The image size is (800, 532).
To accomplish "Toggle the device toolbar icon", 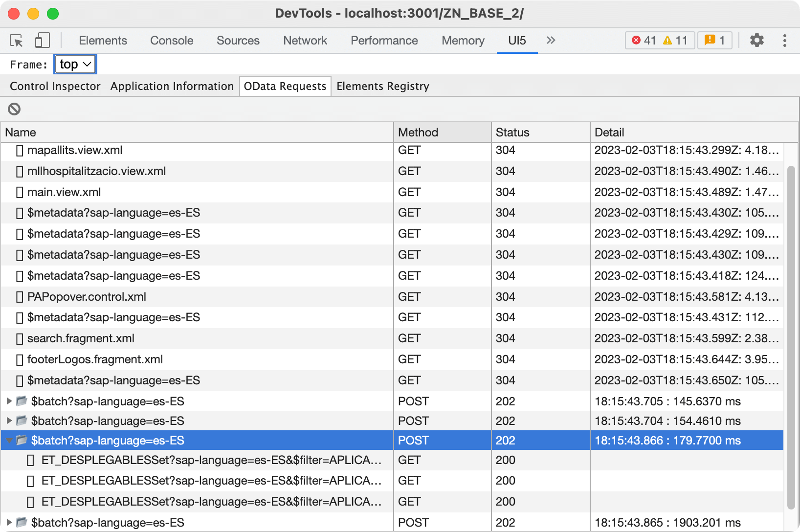I will (42, 41).
